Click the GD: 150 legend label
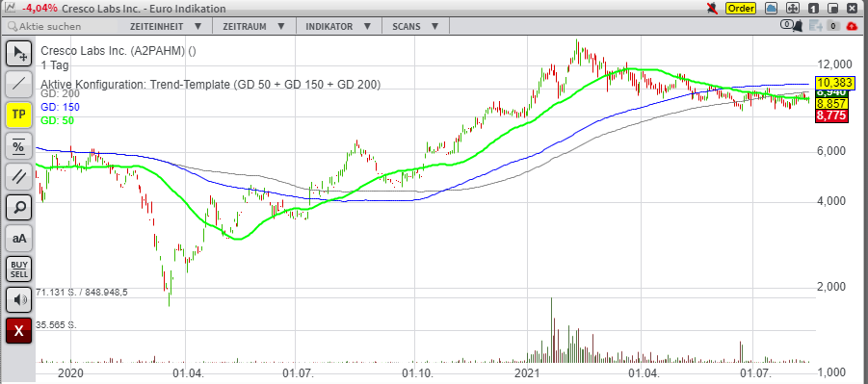Viewport: 868px width, 384px height. coord(60,108)
